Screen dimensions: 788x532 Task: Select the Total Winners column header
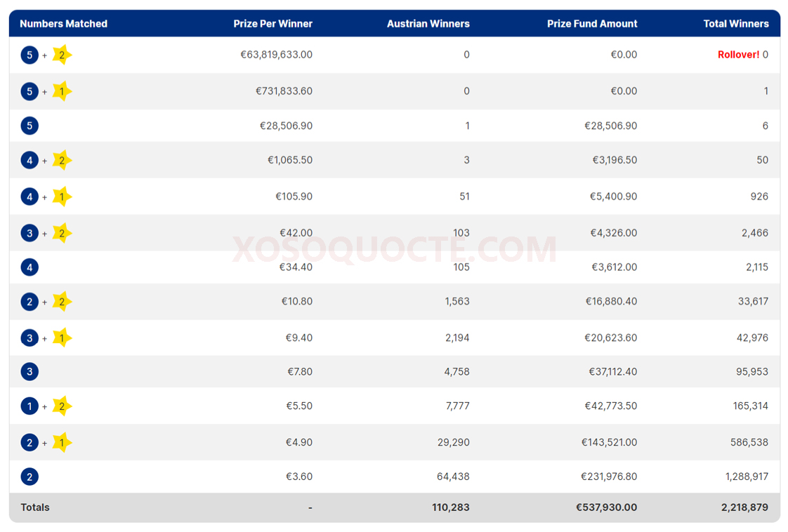click(x=735, y=24)
